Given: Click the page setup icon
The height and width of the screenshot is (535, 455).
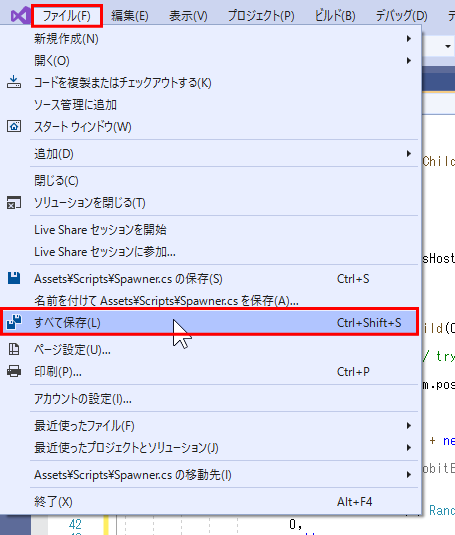Looking at the screenshot, I should point(14,349).
